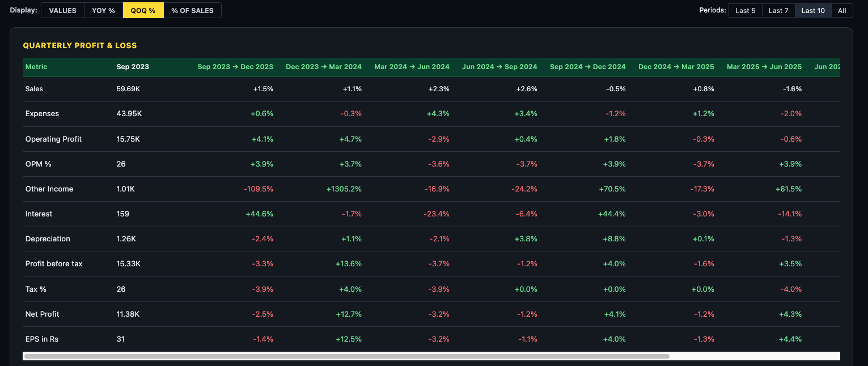
Task: Select the Last 10 periods filter
Action: [x=812, y=10]
